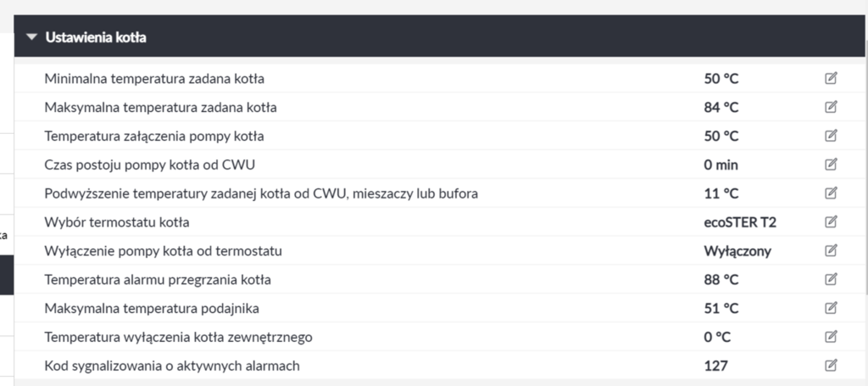
Task: Click the 88 °C overheating alarm value
Action: pyautogui.click(x=721, y=279)
